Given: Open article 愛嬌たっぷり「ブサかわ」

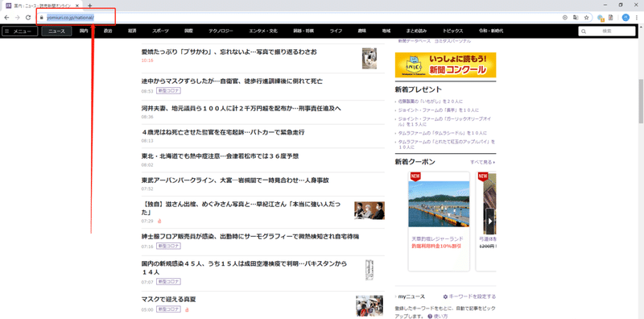Looking at the screenshot, I should (x=229, y=52).
